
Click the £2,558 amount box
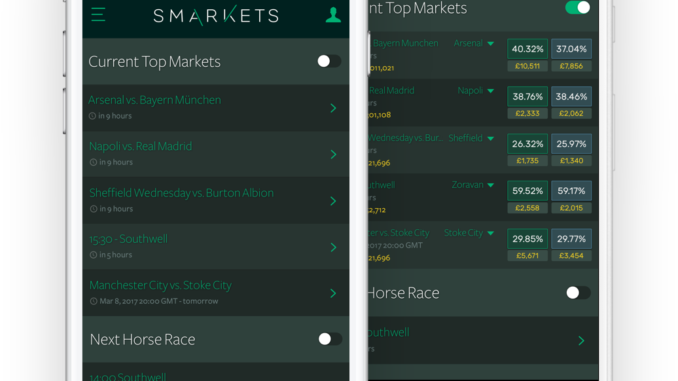[528, 208]
